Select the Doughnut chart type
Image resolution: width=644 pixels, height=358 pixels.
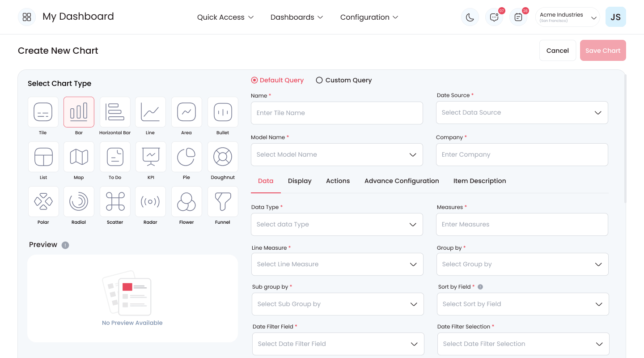[x=223, y=157]
